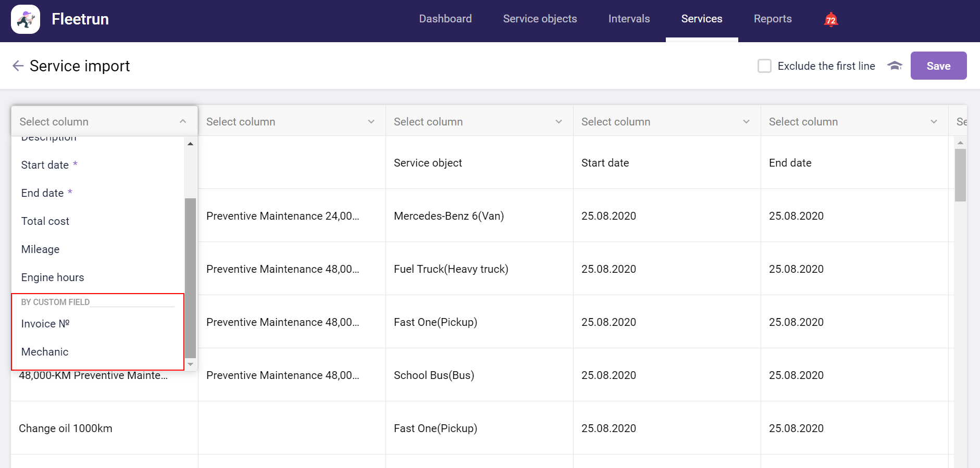Viewport: 980px width, 468px height.
Task: Open the notifications bell with 72 badge
Action: point(830,20)
